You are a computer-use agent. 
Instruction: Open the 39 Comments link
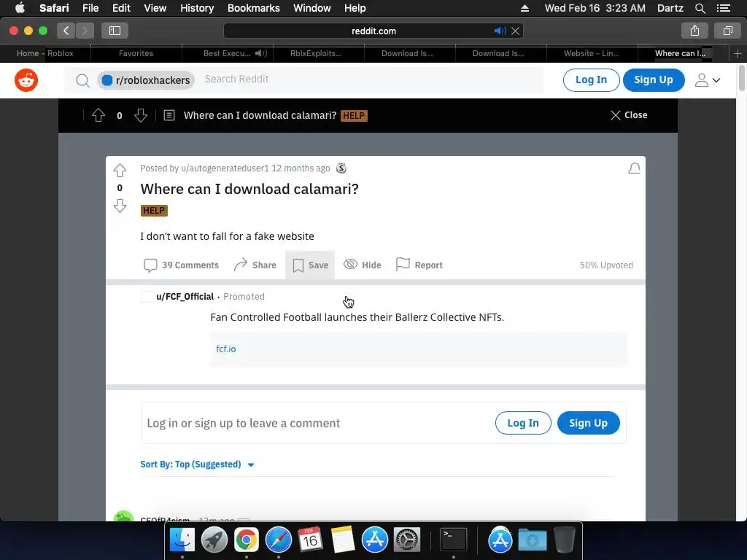181,265
